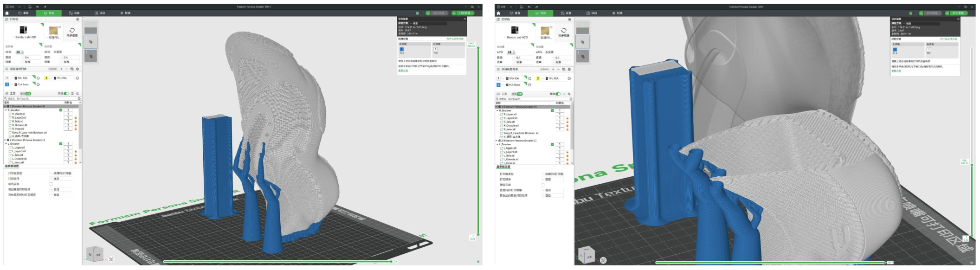The height and width of the screenshot is (270, 980).
Task: Click redo arrow in left window's title bar
Action: (45, 7)
